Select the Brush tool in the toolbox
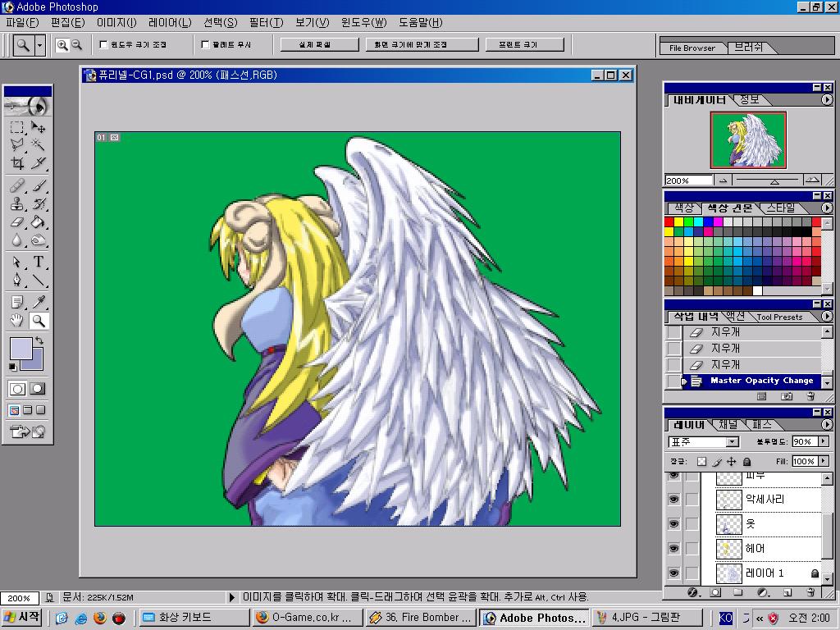Image resolution: width=840 pixels, height=630 pixels. [x=38, y=186]
